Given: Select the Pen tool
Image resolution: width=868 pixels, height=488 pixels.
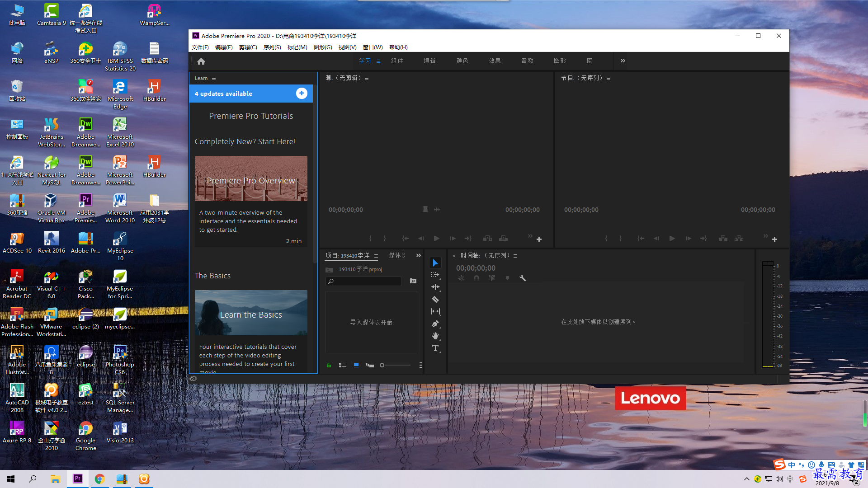Looking at the screenshot, I should point(435,324).
